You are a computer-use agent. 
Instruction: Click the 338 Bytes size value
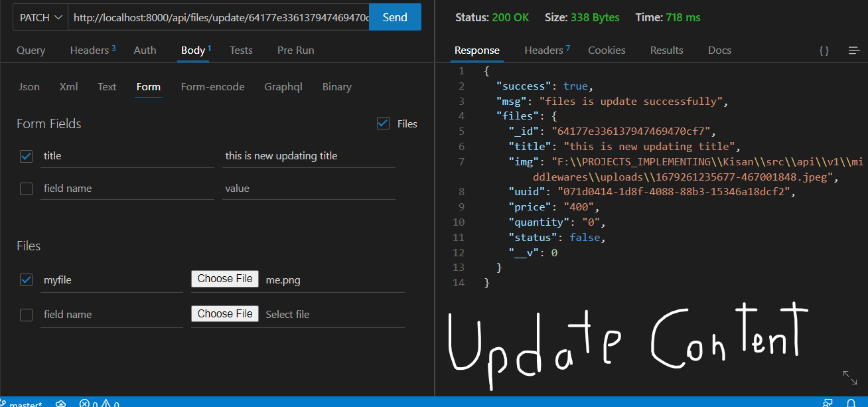pos(595,17)
